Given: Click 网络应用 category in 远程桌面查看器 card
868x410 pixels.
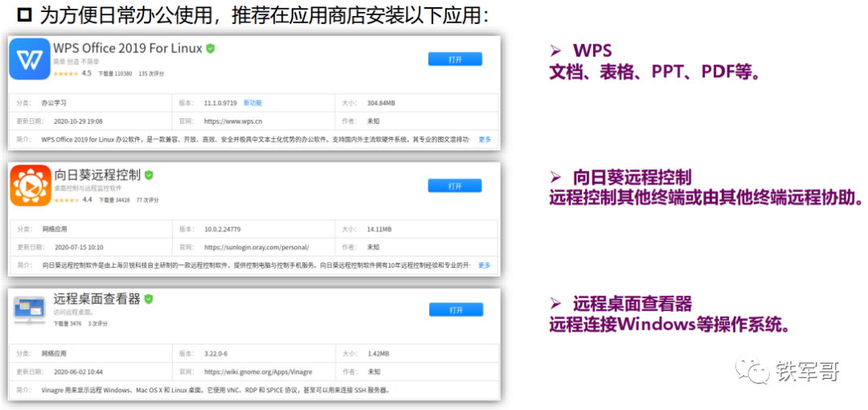Looking at the screenshot, I should [x=54, y=353].
